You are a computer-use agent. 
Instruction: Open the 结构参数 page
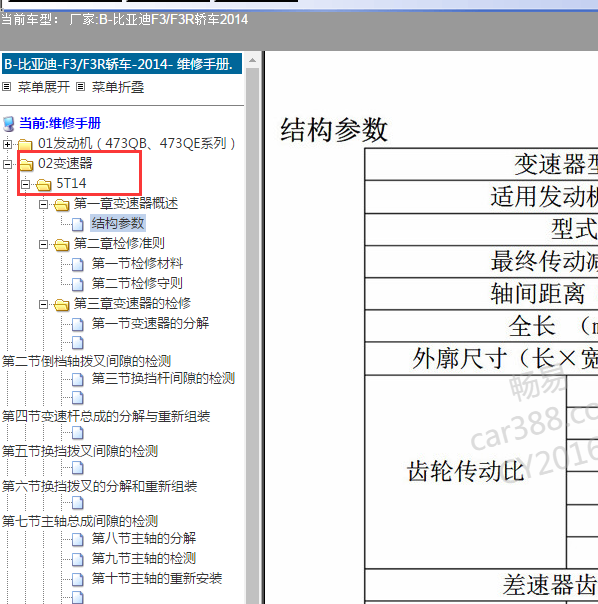point(118,223)
